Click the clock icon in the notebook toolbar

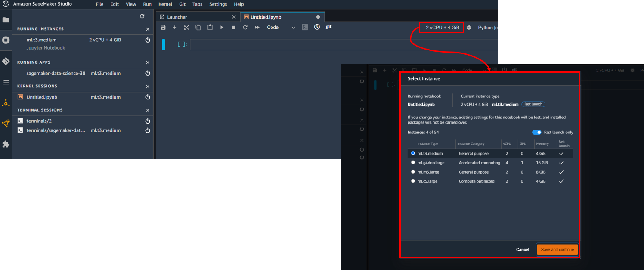[x=317, y=27]
